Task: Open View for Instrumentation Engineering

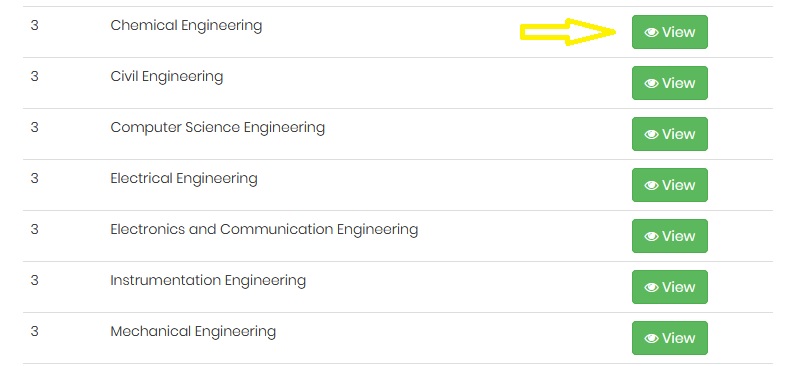Action: pyautogui.click(x=670, y=287)
